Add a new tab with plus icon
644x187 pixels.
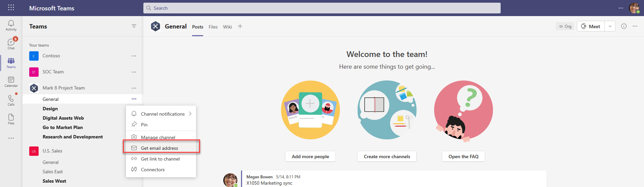pos(240,26)
